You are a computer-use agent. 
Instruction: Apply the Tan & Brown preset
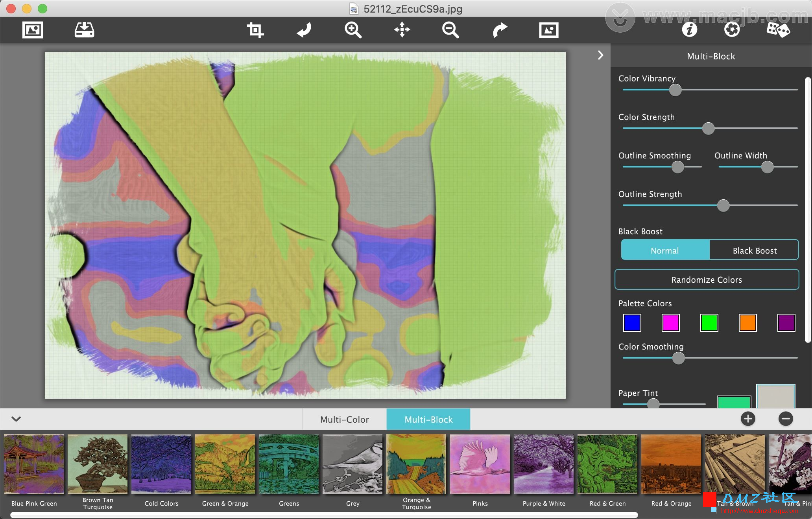[735, 464]
